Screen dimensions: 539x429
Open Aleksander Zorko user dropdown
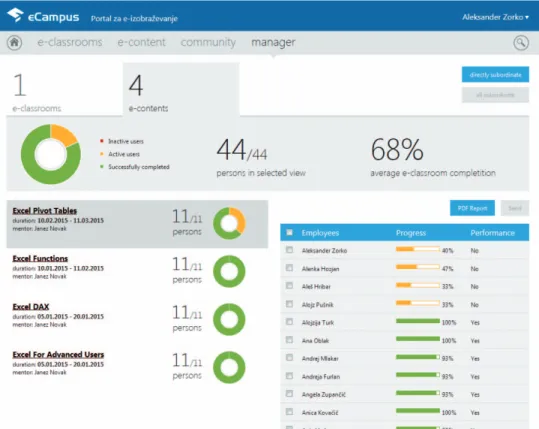495,17
